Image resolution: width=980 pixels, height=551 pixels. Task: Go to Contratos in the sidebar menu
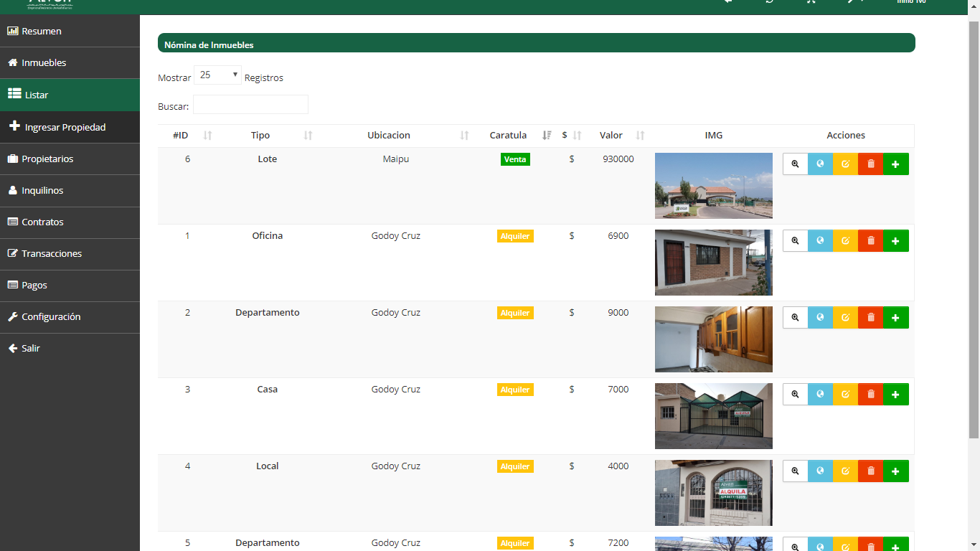coord(42,222)
